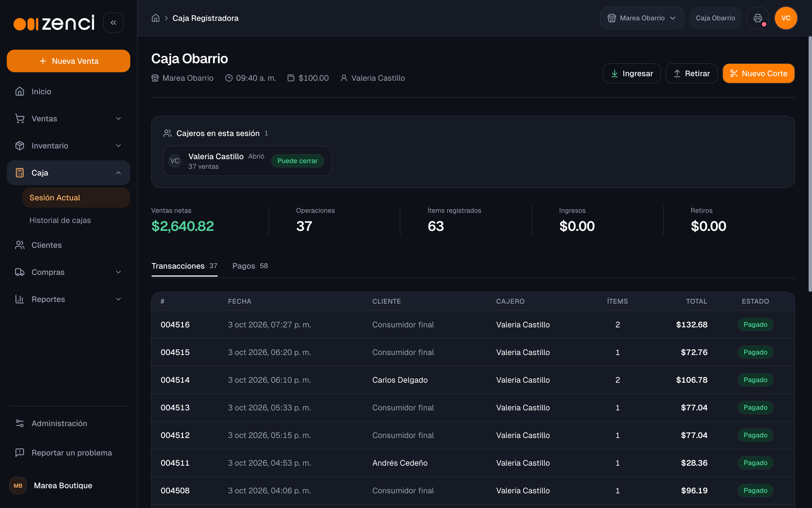Click the Inicio home icon in sidebar
812x508 pixels.
pyautogui.click(x=20, y=91)
